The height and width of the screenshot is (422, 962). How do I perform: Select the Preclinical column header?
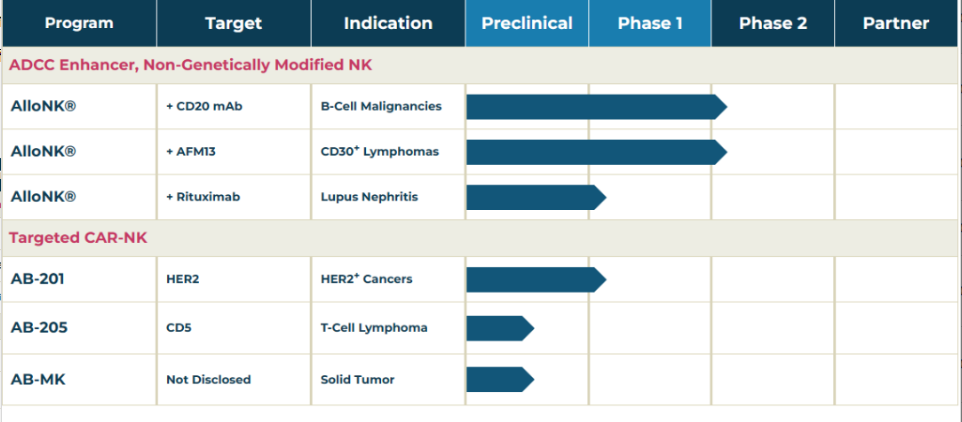click(527, 23)
